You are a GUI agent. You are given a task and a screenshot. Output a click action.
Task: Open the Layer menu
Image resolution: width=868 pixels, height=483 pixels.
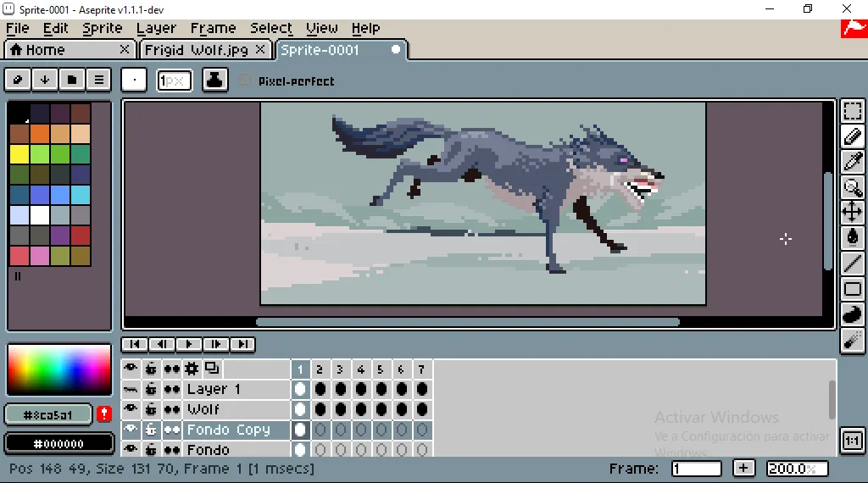156,28
